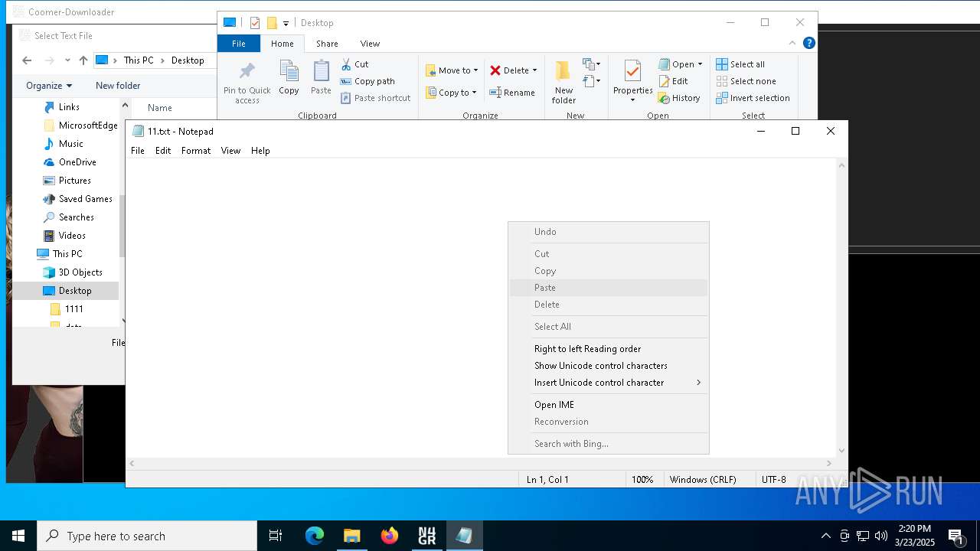Click the Copy icon in Clipboard group
The width and height of the screenshot is (980, 551).
289,71
